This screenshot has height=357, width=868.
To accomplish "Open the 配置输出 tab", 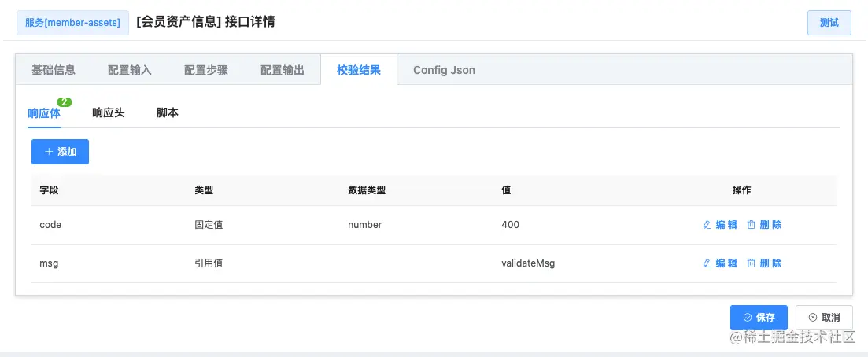I will (283, 70).
